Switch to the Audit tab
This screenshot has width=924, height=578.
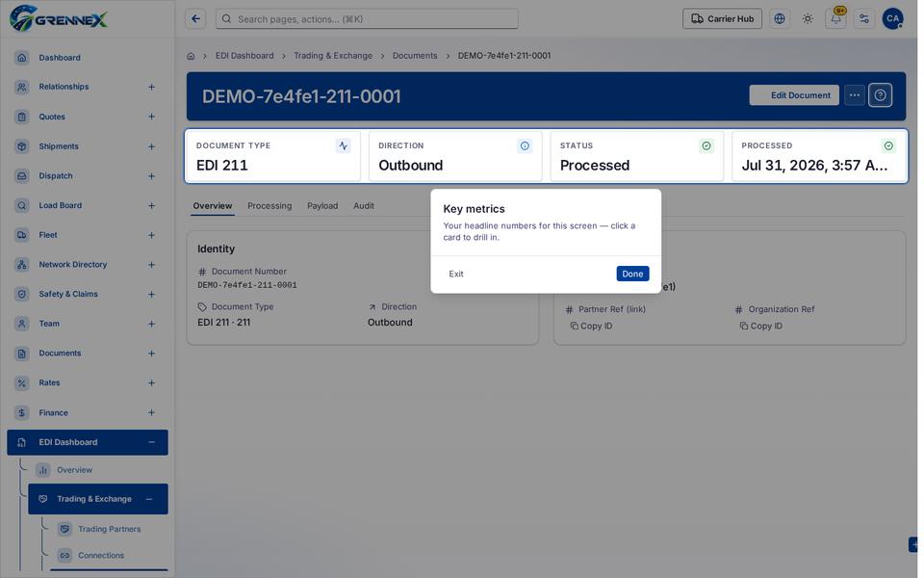[364, 206]
